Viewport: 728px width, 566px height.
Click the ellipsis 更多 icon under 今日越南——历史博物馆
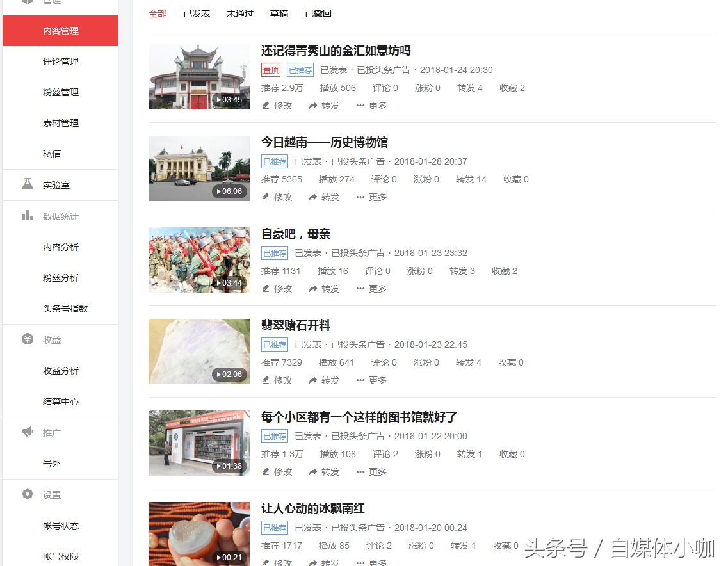[x=359, y=197]
